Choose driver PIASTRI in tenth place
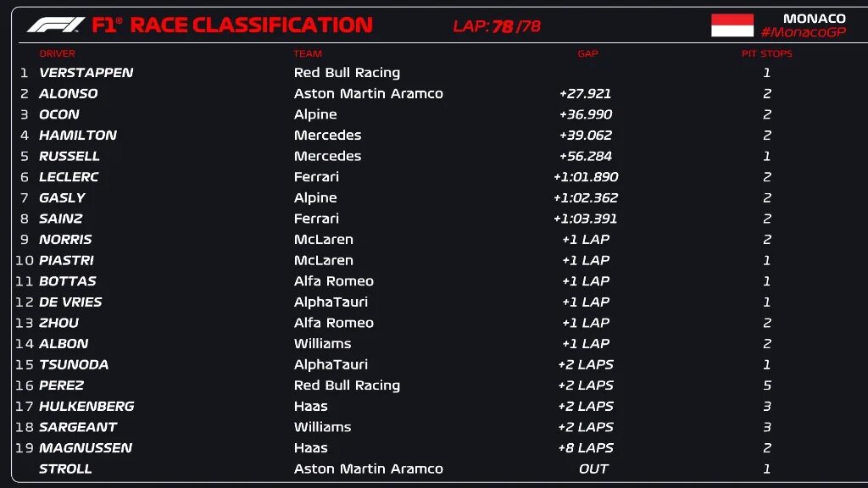The image size is (868, 488). 66,260
